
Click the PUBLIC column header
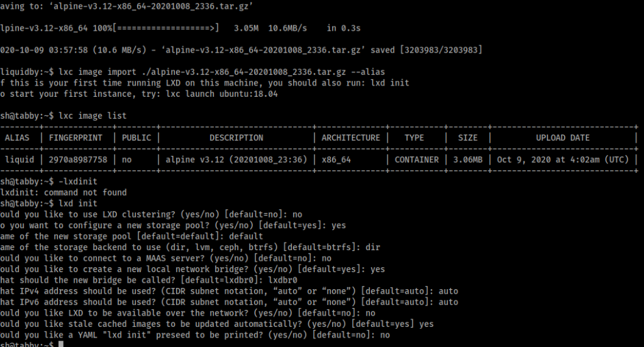pyautogui.click(x=136, y=138)
